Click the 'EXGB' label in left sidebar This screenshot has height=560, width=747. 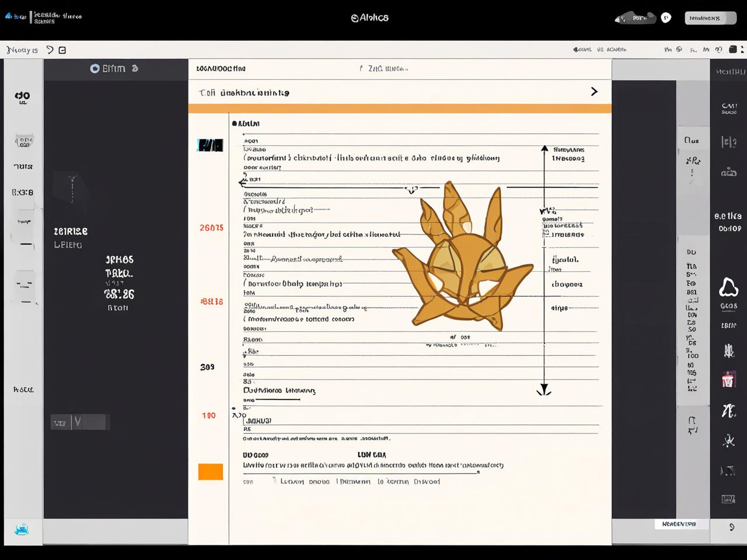[23, 192]
